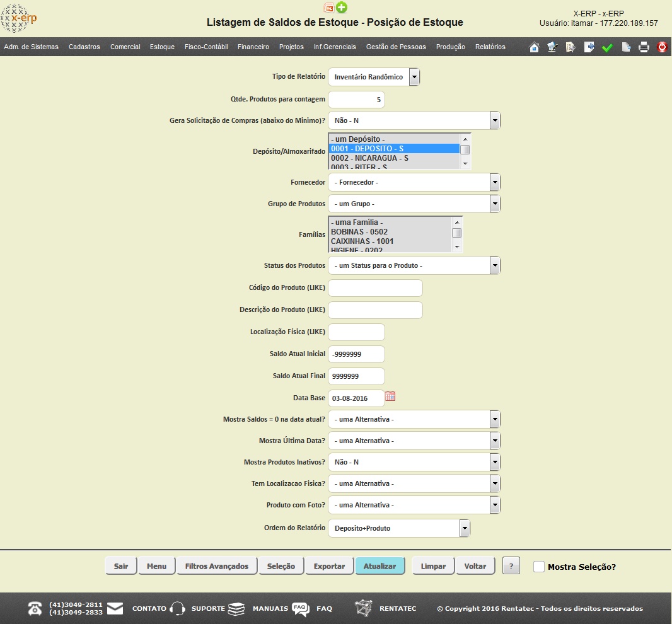Click the headset support icon
This screenshot has height=624, width=672.
click(177, 608)
